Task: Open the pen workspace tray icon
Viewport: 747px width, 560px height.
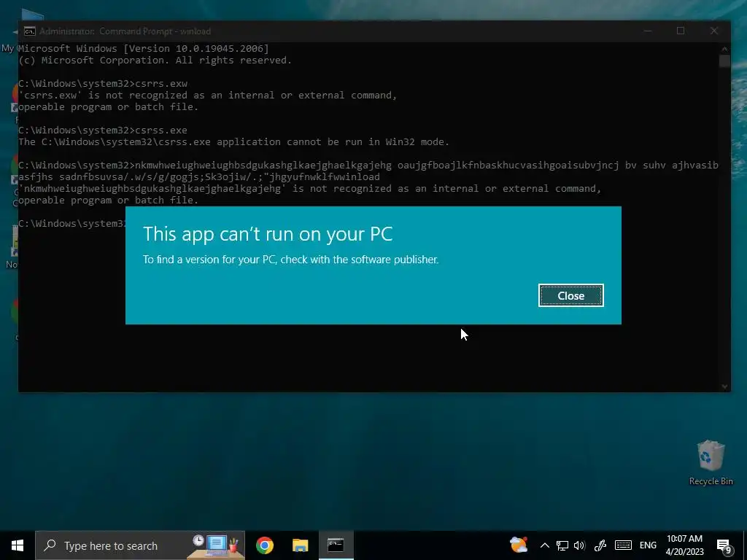Action: coord(600,545)
